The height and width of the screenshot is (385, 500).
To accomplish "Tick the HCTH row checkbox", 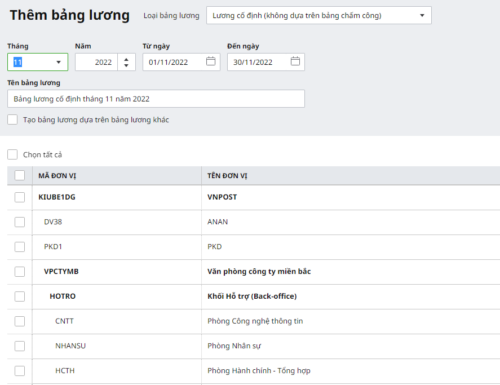I will (20, 371).
